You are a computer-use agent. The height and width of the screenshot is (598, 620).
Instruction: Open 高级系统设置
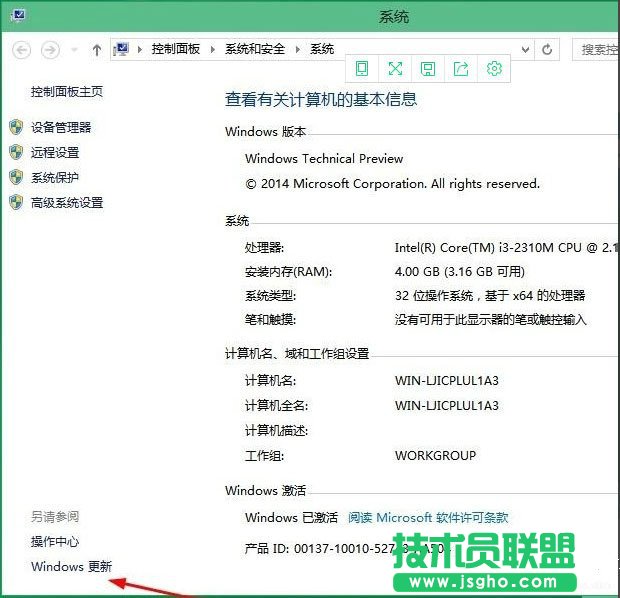(x=67, y=202)
